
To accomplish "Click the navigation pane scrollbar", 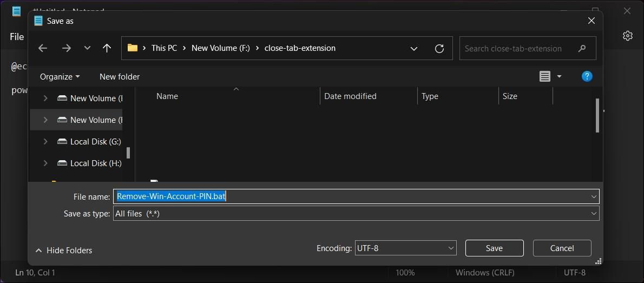I will [128, 153].
